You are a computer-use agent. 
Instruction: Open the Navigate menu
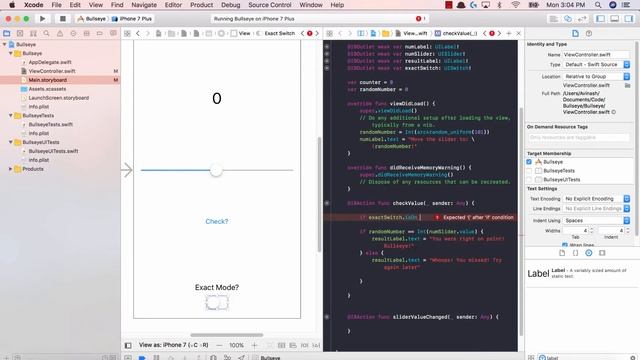pos(144,5)
